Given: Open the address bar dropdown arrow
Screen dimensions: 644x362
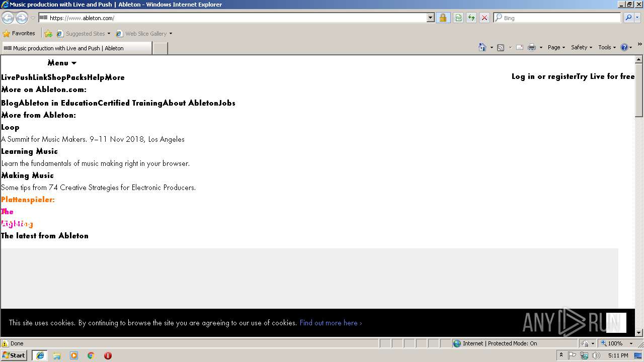Looking at the screenshot, I should tap(430, 18).
